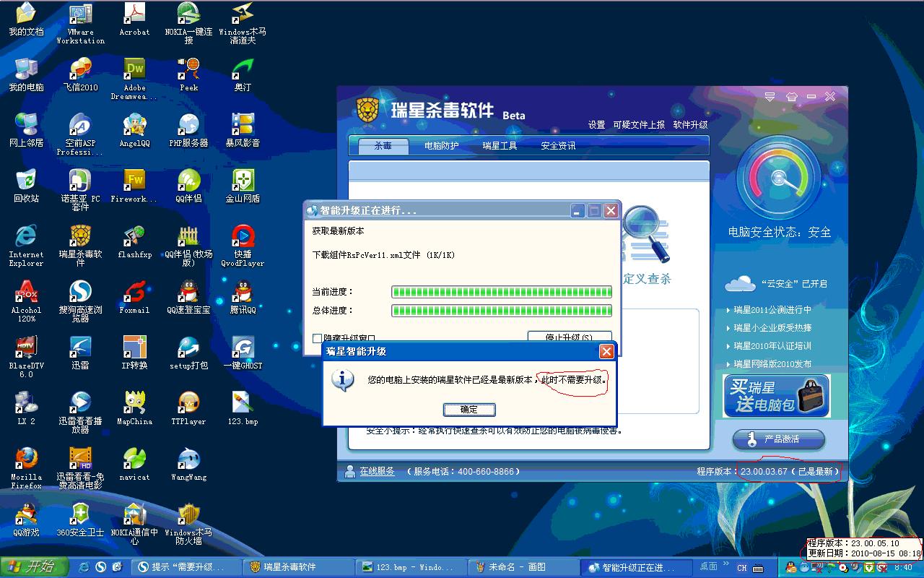The width and height of the screenshot is (924, 578).
Task: Open the 软件升级 menu item
Action: pyautogui.click(x=690, y=125)
